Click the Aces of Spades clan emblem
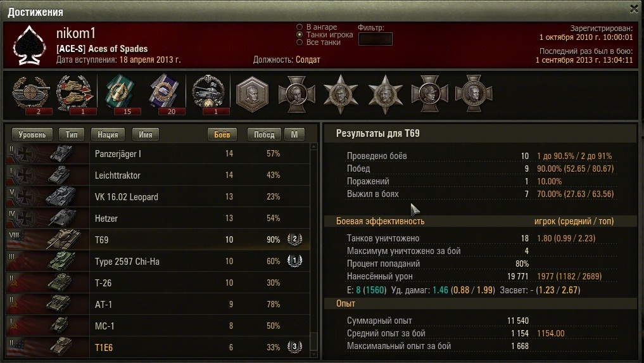This screenshot has height=363, width=644. click(x=29, y=46)
